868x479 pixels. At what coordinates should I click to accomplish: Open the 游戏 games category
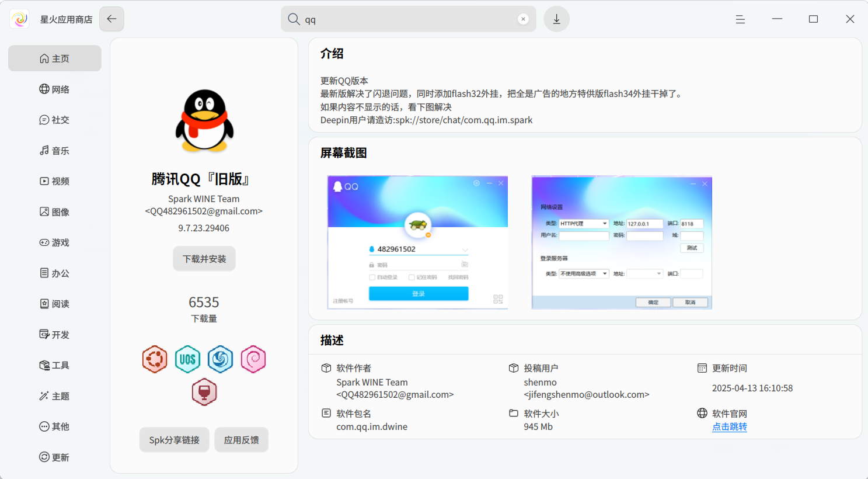click(x=55, y=242)
